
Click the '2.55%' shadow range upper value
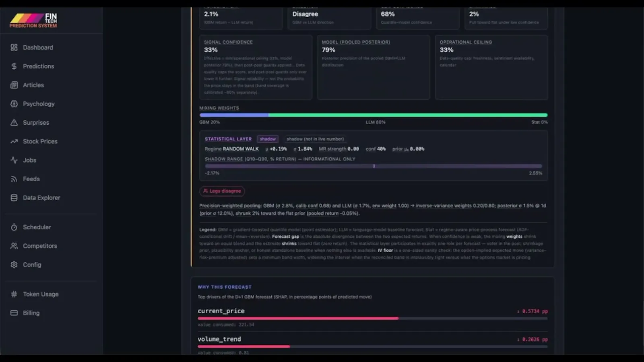pos(535,173)
